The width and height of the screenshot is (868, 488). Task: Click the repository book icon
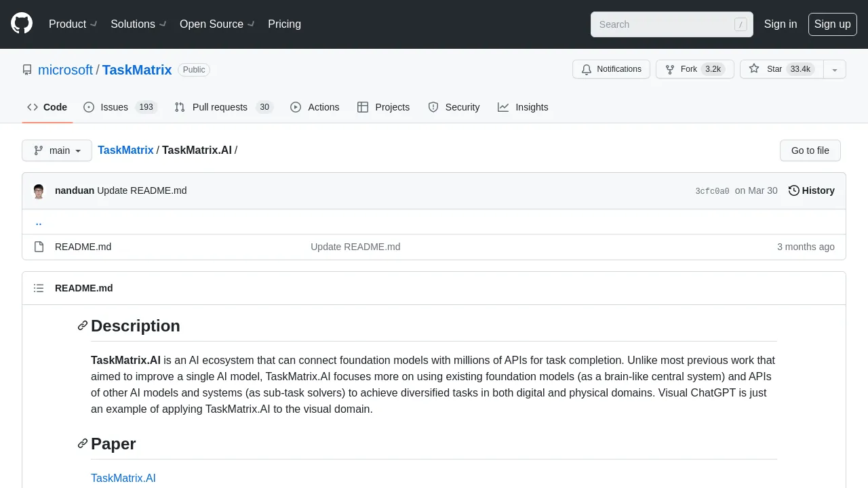coord(27,70)
